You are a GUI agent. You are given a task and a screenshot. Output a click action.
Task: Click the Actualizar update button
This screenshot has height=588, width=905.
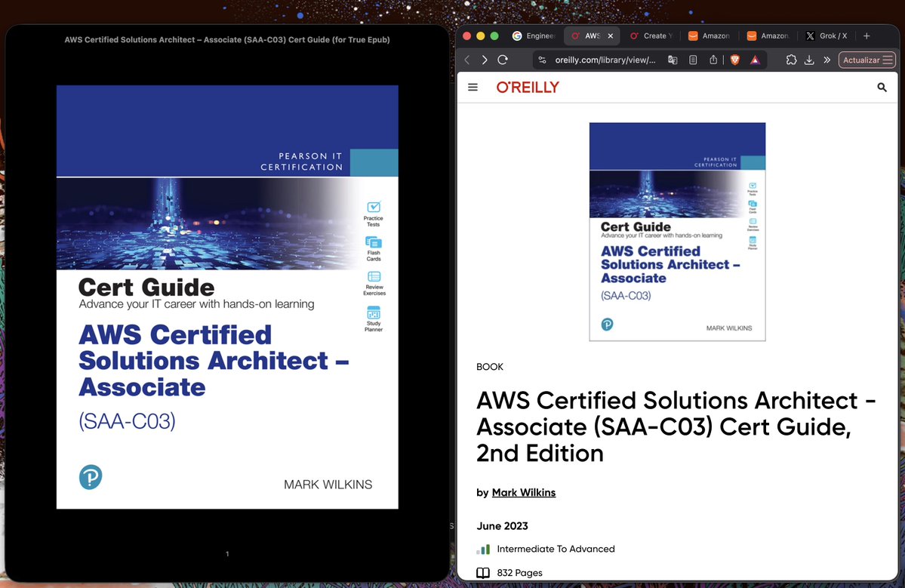[x=867, y=60]
